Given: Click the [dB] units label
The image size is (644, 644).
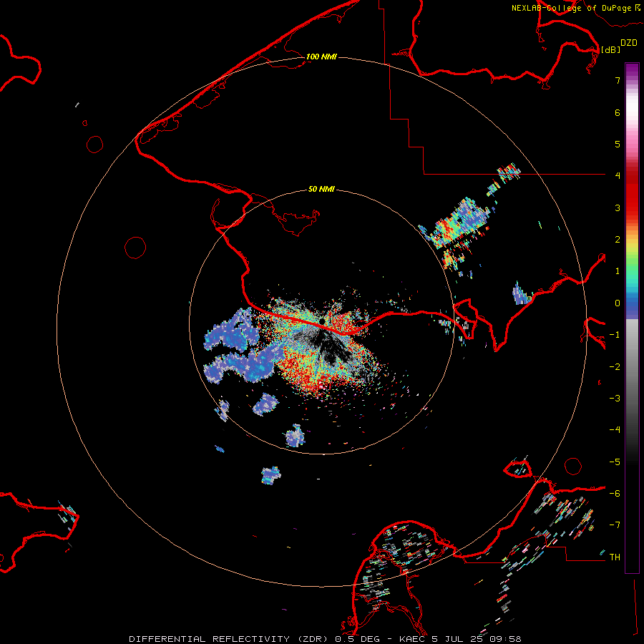Looking at the screenshot, I should point(610,49).
